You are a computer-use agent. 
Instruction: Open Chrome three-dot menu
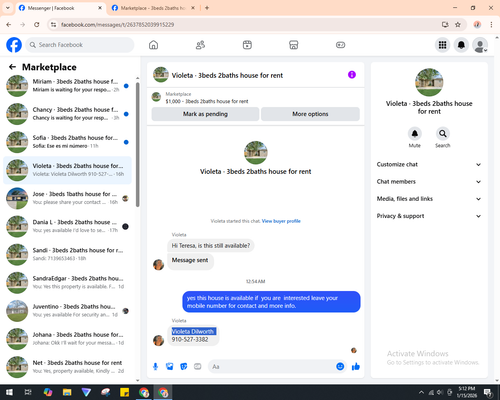pos(491,25)
